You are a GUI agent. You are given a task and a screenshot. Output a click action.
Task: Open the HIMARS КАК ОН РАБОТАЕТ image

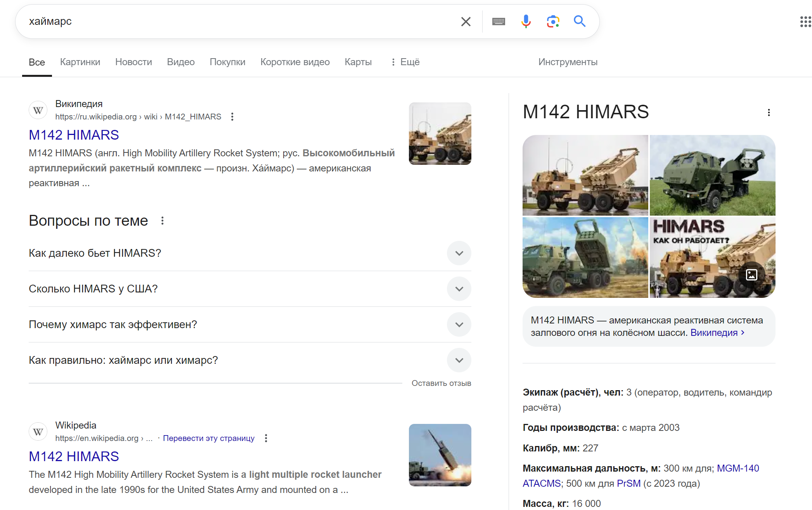pyautogui.click(x=712, y=257)
